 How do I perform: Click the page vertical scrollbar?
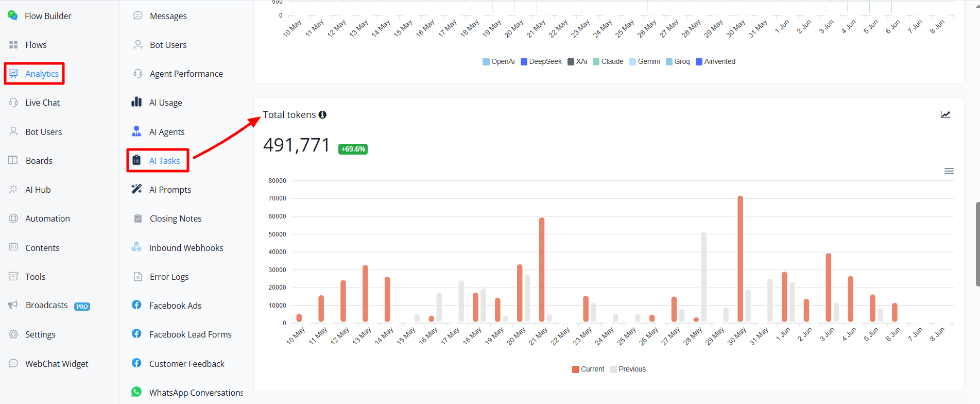point(977,244)
